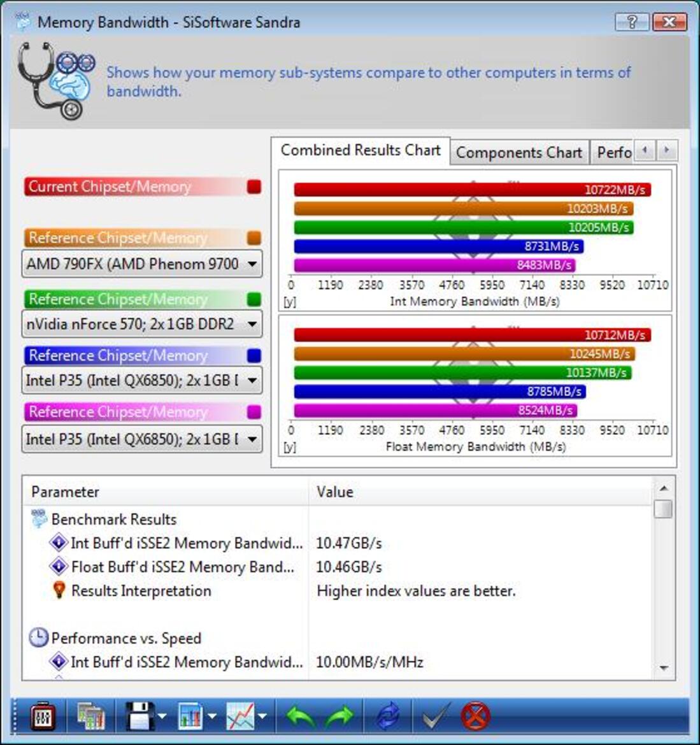The height and width of the screenshot is (745, 700).
Task: Click the Int Memory Bandwidth (MB/s) axis label
Action: pyautogui.click(x=475, y=301)
